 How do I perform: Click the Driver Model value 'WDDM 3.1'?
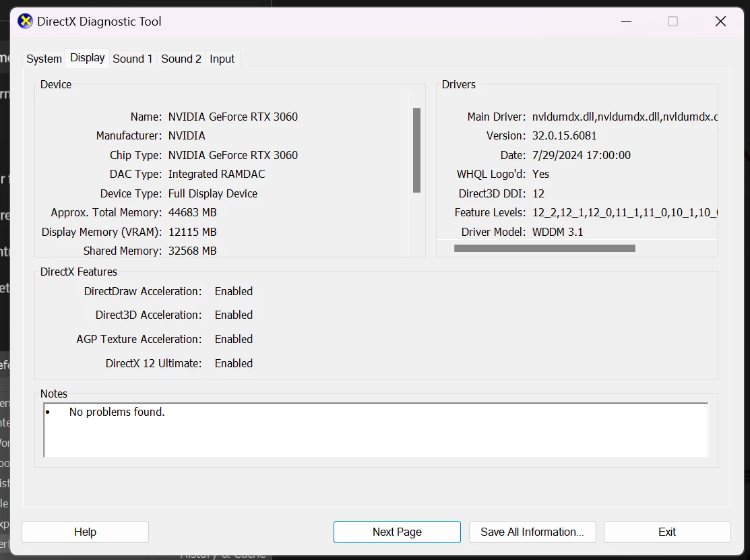click(x=558, y=232)
